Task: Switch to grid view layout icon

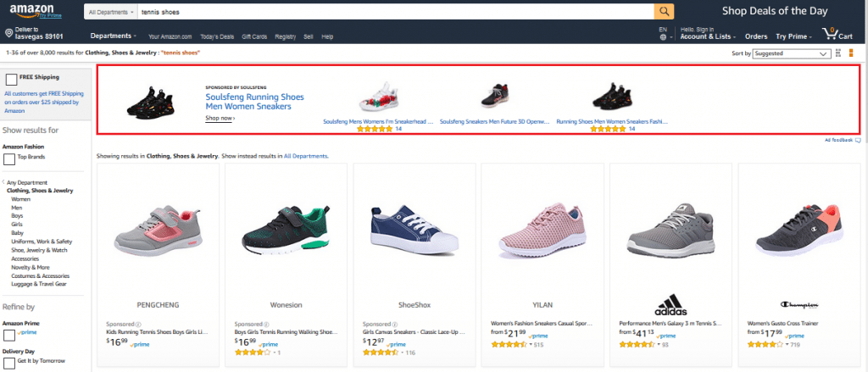Action: (838, 53)
